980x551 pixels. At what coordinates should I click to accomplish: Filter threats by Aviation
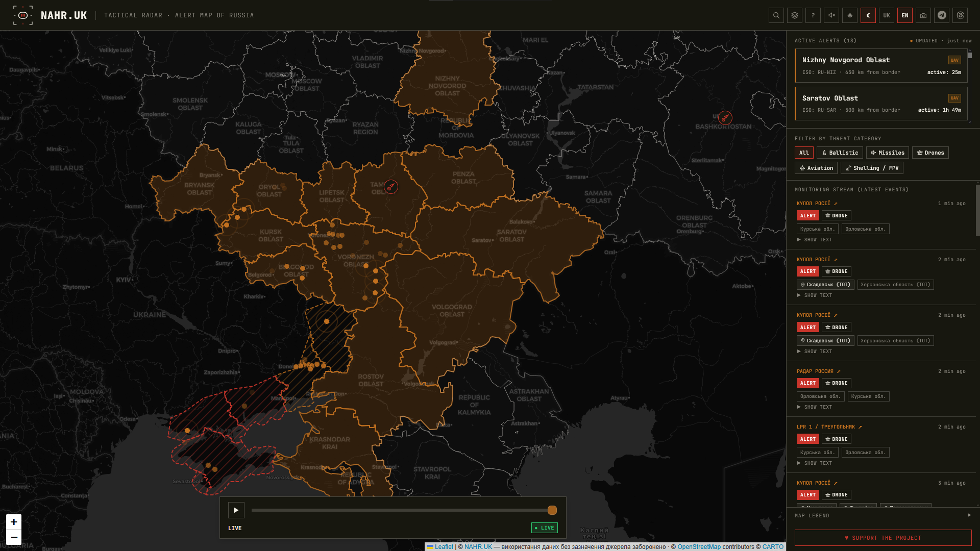click(x=816, y=168)
